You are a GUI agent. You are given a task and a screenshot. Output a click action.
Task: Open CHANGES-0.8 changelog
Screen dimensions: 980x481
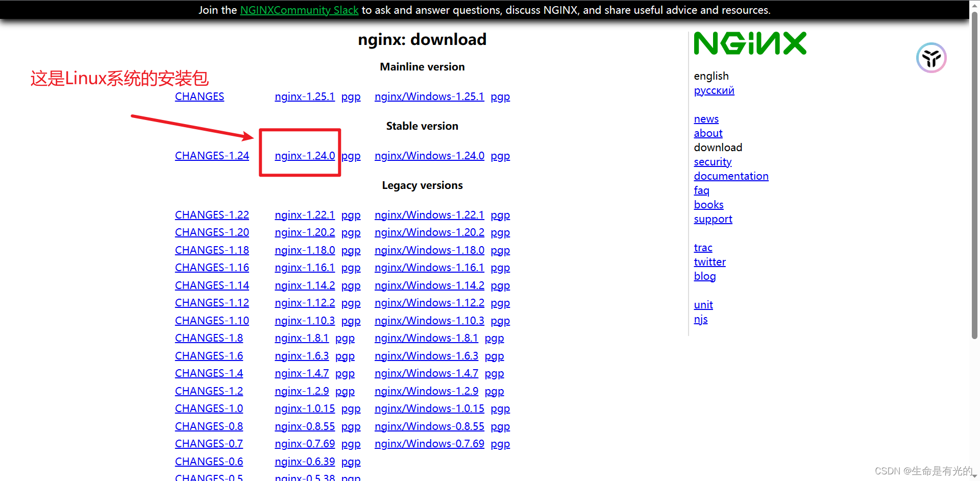(x=209, y=426)
